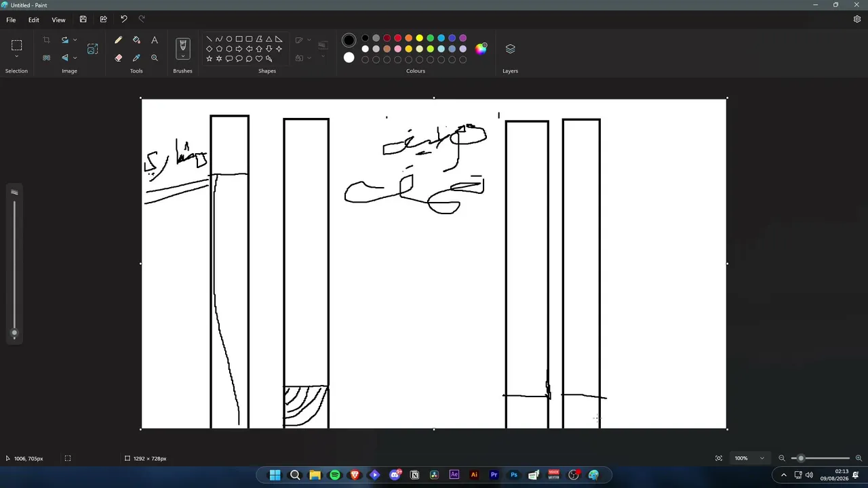Viewport: 868px width, 488px height.
Task: Select the Fill bucket tool
Action: coord(136,40)
